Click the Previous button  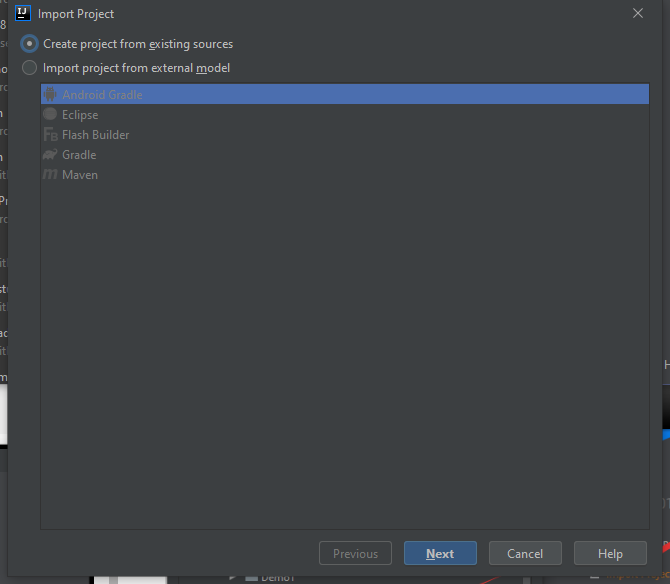355,553
